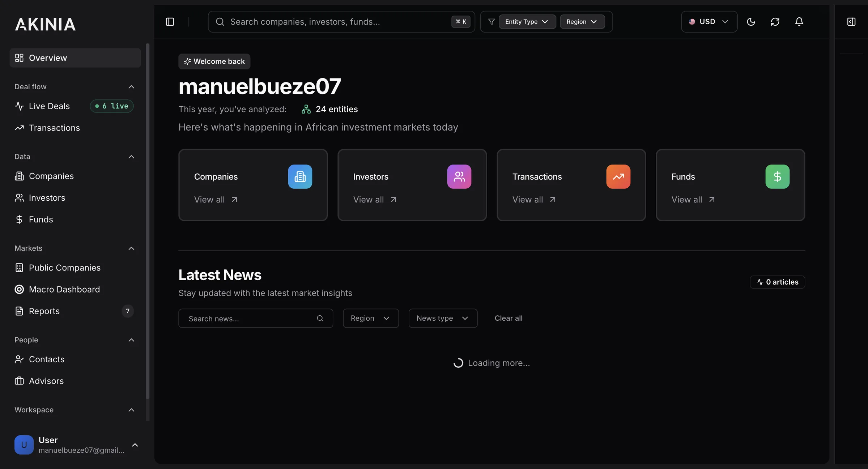Collapse the People section
Screen dimensions: 868x469
pos(131,340)
